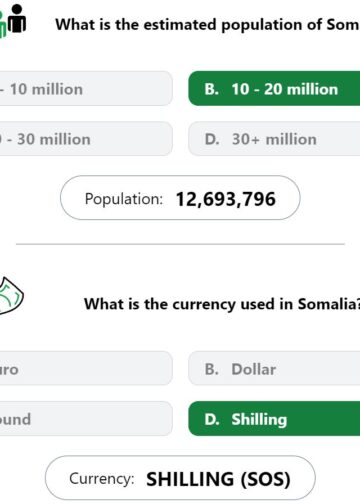The width and height of the screenshot is (360, 504).
Task: Click the 'Population:' label
Action: click(x=124, y=199)
